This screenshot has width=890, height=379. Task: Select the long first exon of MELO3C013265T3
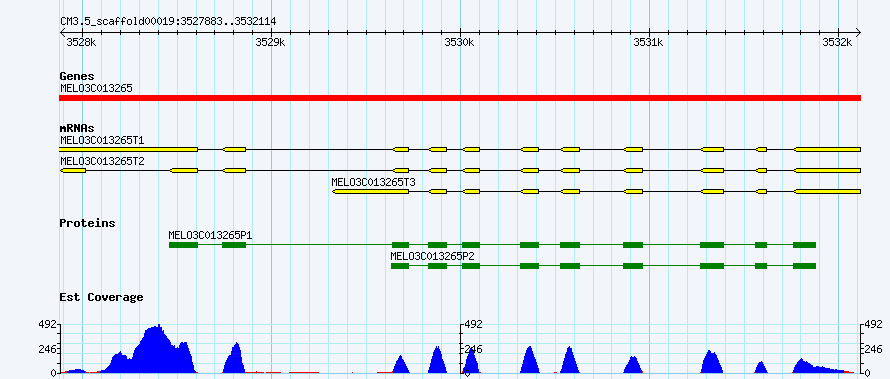click(370, 192)
